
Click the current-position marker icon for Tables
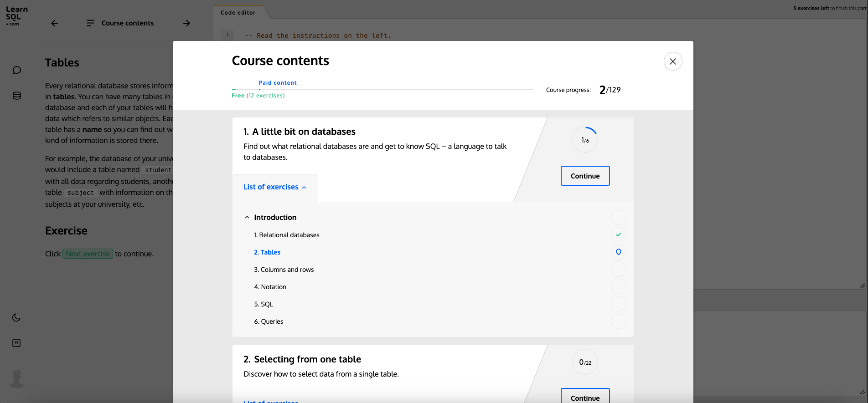pyautogui.click(x=619, y=252)
